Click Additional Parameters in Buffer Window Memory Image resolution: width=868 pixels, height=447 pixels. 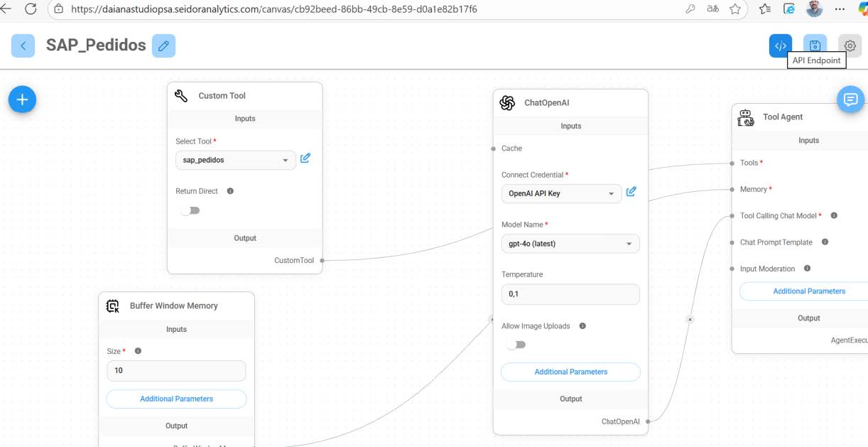[176, 399]
